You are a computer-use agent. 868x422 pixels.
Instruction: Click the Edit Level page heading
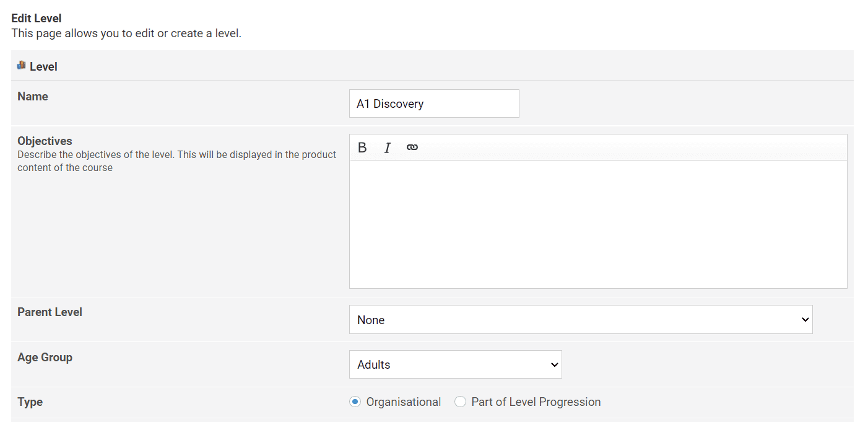[37, 19]
